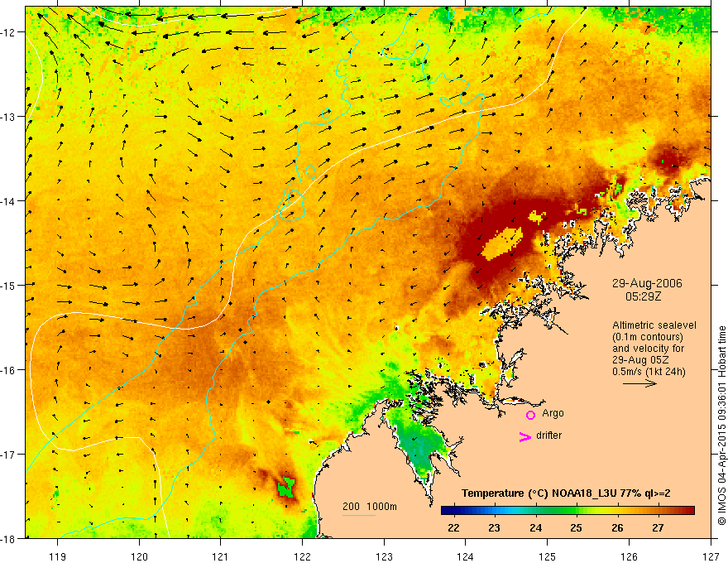Click the 'Temperature (°C) NOAA18_L3U 77% ql>=2' title

566,493
